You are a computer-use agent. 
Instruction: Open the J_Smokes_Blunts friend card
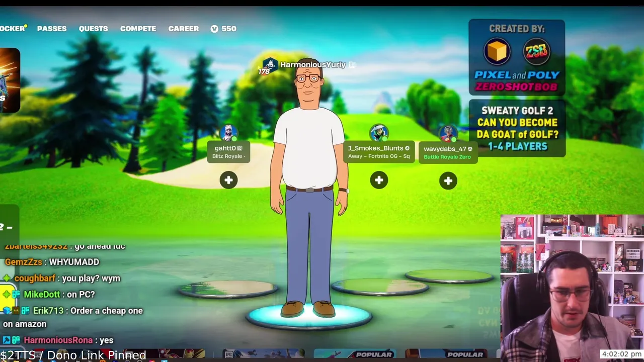tap(379, 152)
